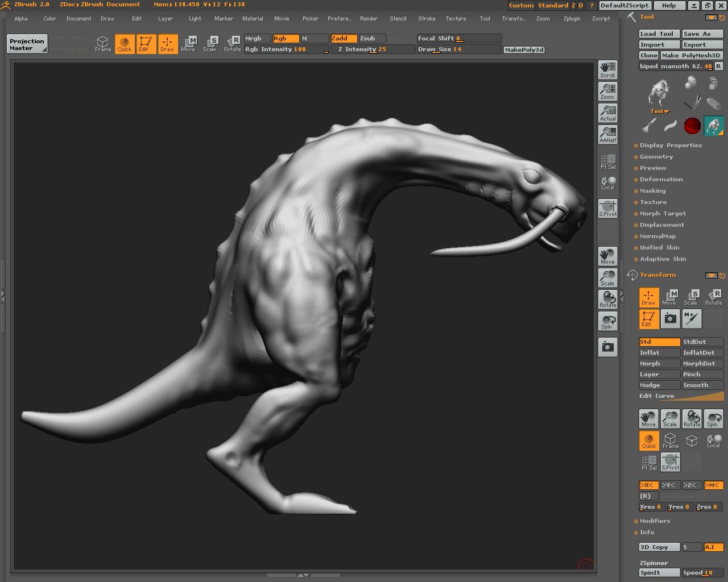Expand the Morph Target section

click(663, 214)
